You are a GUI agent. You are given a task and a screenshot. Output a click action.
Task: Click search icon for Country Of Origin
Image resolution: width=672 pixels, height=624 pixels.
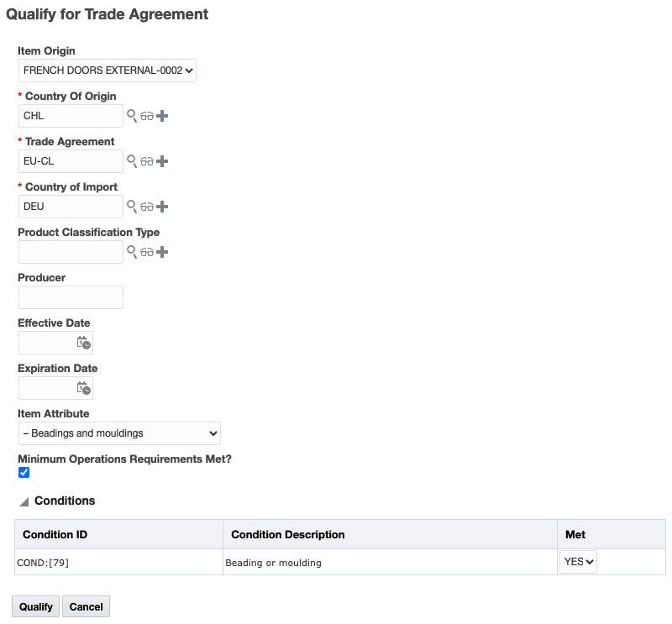click(x=132, y=116)
